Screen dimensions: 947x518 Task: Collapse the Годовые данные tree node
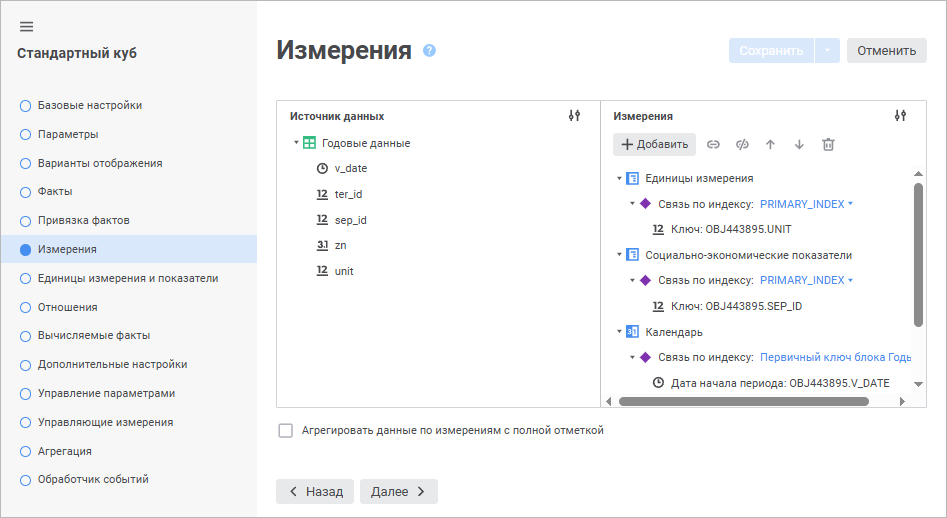point(296,143)
